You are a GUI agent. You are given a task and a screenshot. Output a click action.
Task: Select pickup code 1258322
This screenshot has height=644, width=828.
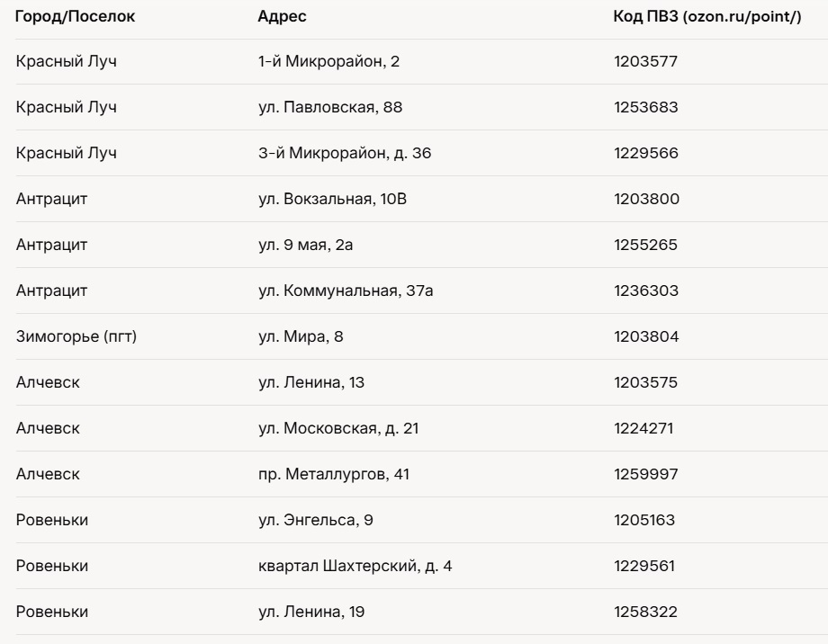645,612
